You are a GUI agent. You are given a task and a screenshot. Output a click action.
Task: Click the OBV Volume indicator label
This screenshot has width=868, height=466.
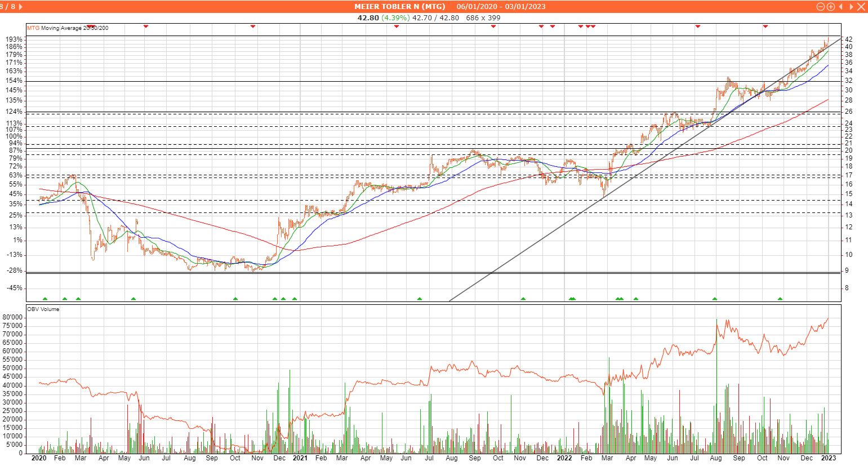point(43,309)
